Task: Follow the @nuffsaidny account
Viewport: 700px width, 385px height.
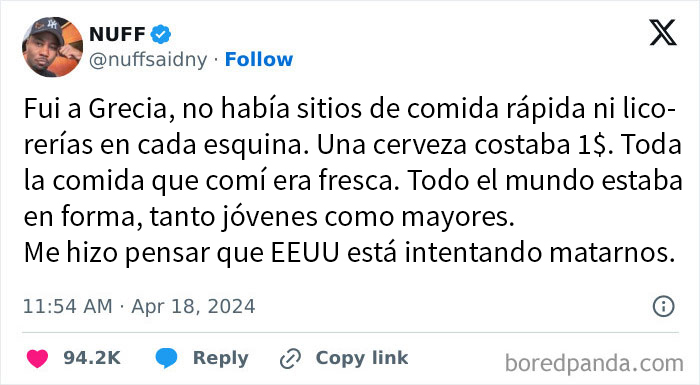Action: (259, 59)
